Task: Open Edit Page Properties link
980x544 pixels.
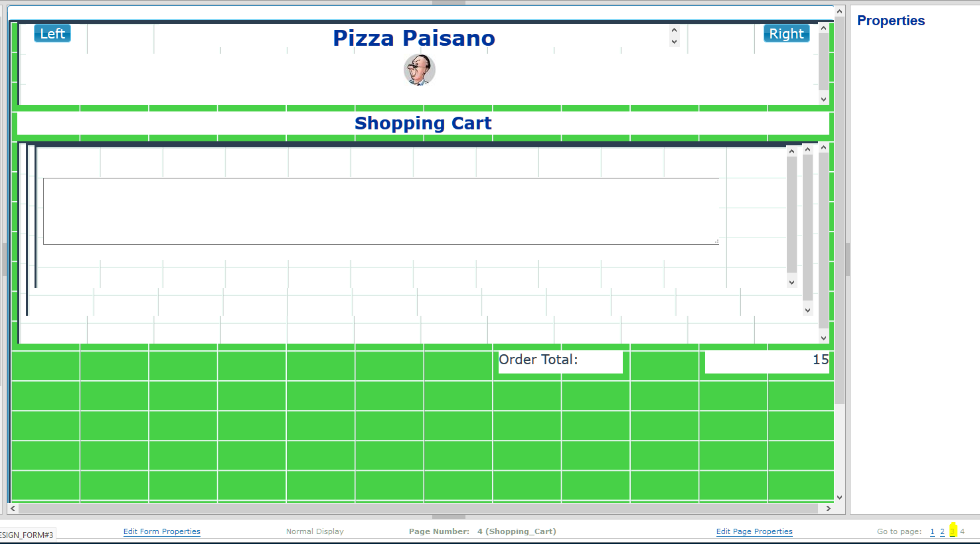Action: coord(754,531)
